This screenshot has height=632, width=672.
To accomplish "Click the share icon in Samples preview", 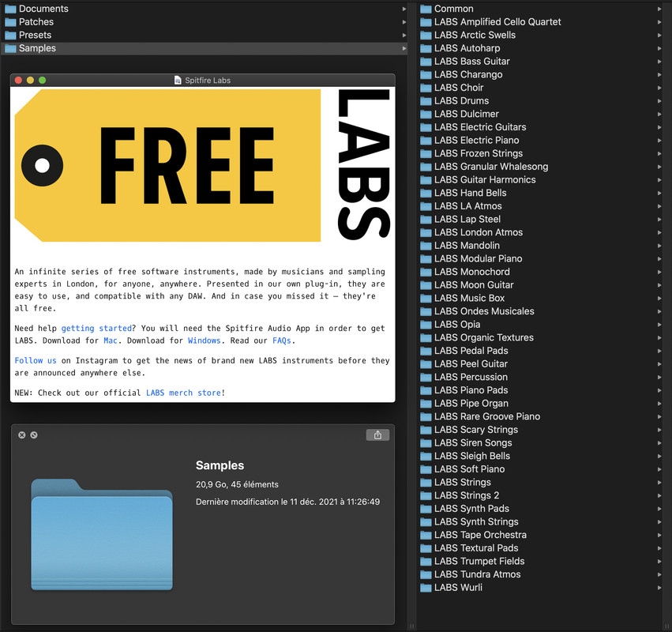I will pos(377,434).
